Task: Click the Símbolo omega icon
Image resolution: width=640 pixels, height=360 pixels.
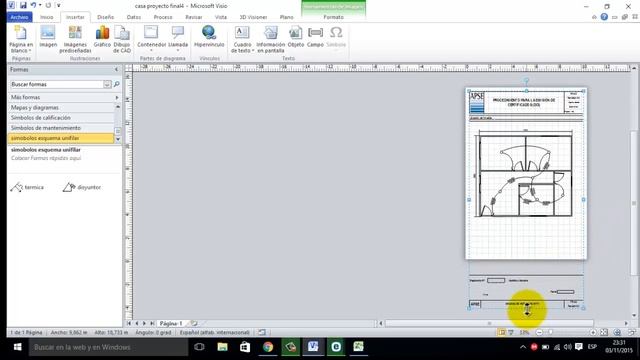Action: pyautogui.click(x=336, y=32)
